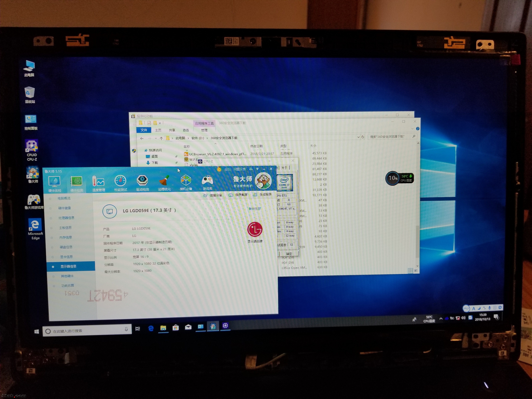This screenshot has height=399, width=532.
Task: Expand the Explorer address bar history dropdown
Action: [x=358, y=137]
